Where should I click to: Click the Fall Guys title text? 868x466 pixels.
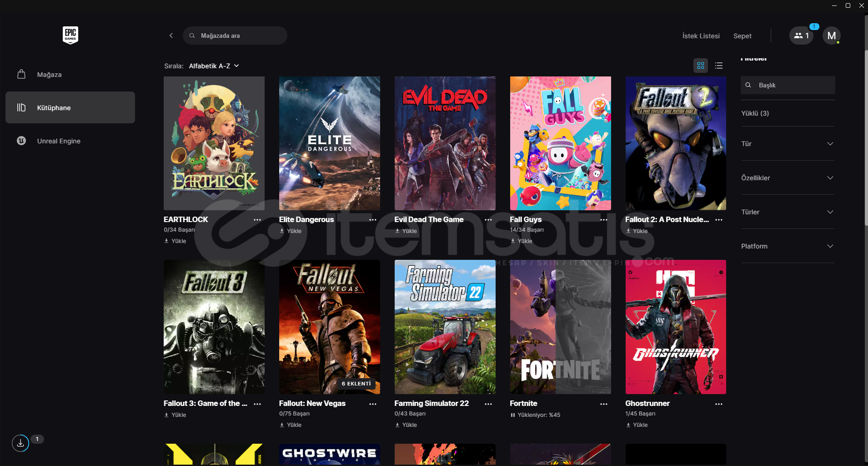point(526,219)
